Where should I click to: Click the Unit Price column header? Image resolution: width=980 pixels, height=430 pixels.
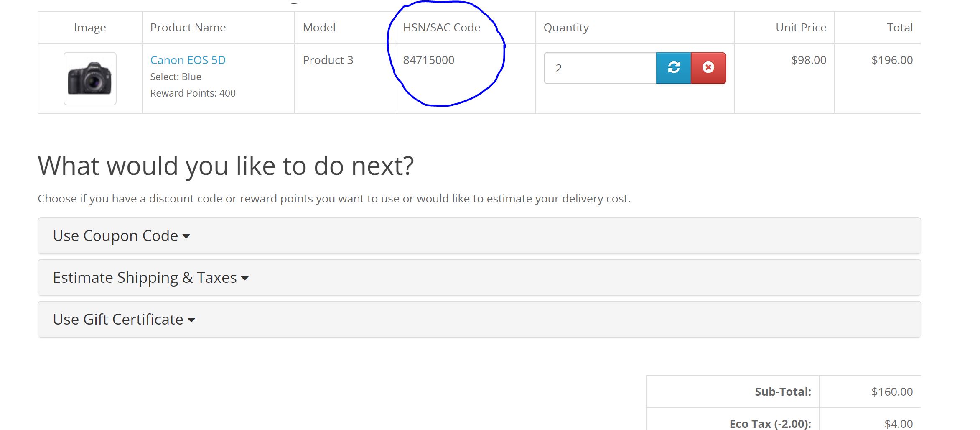(x=801, y=28)
